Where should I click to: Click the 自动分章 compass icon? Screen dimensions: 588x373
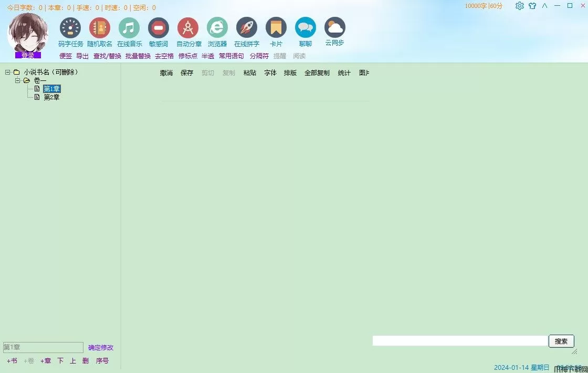(x=188, y=28)
